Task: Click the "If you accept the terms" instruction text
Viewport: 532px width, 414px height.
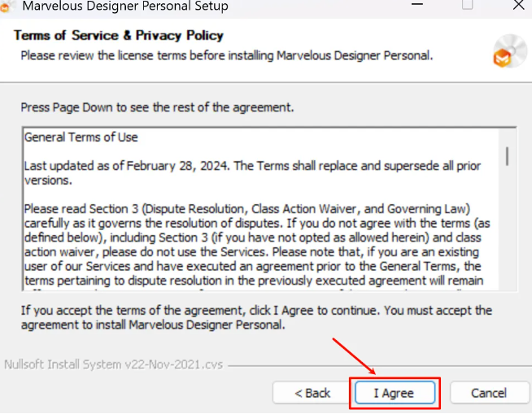Action: (256, 311)
